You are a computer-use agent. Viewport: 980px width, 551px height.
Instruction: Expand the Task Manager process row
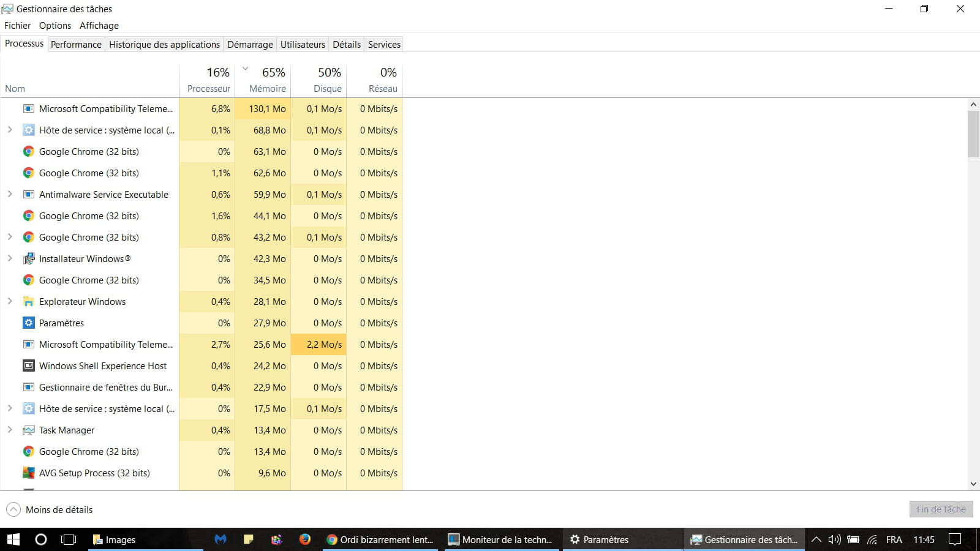click(10, 430)
